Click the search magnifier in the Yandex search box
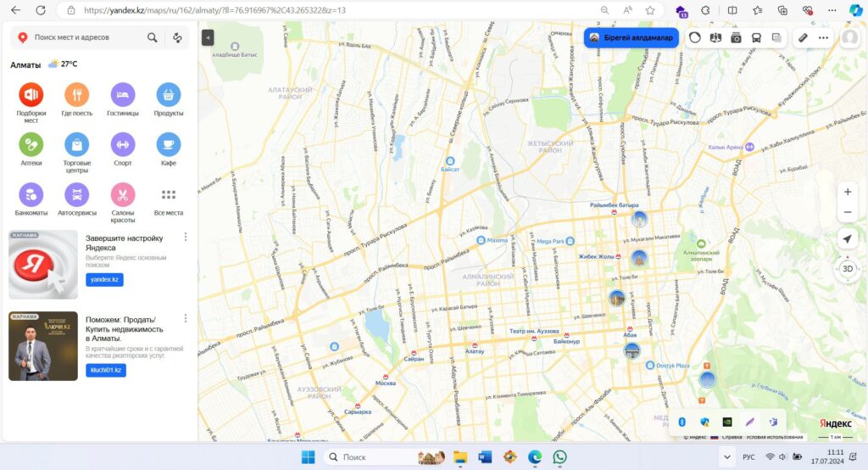Viewport: 868px width, 470px height. [153, 37]
